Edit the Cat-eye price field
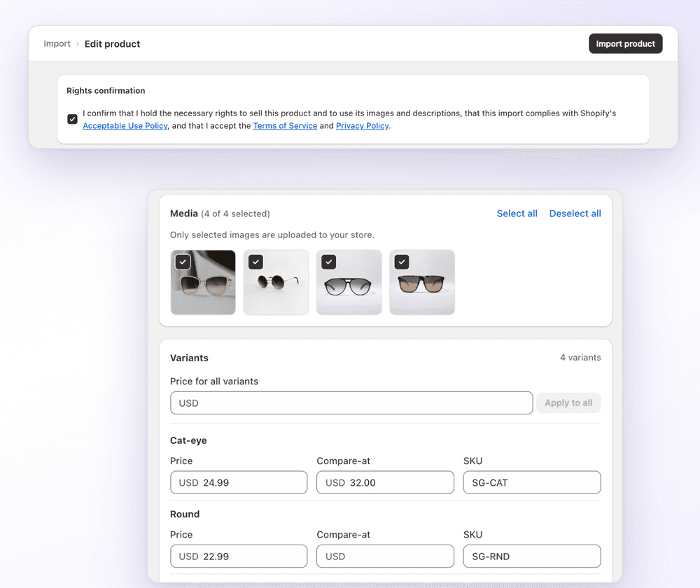 [239, 482]
